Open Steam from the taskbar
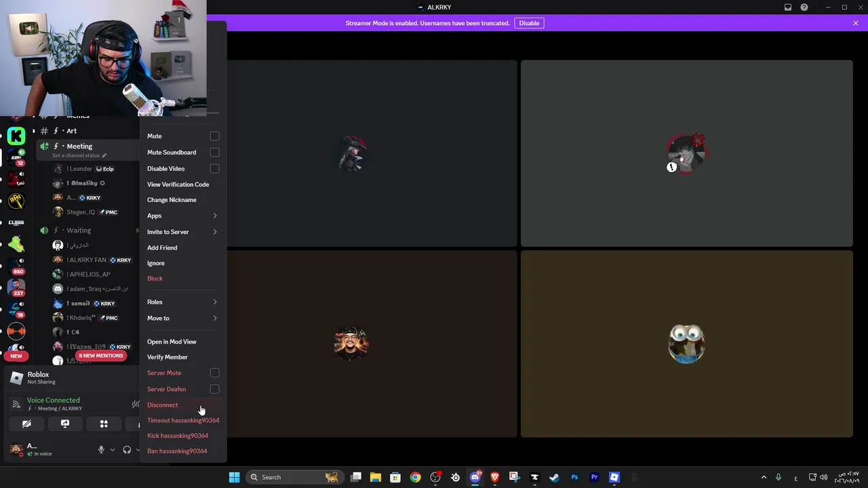This screenshot has height=488, width=868. pos(554,477)
